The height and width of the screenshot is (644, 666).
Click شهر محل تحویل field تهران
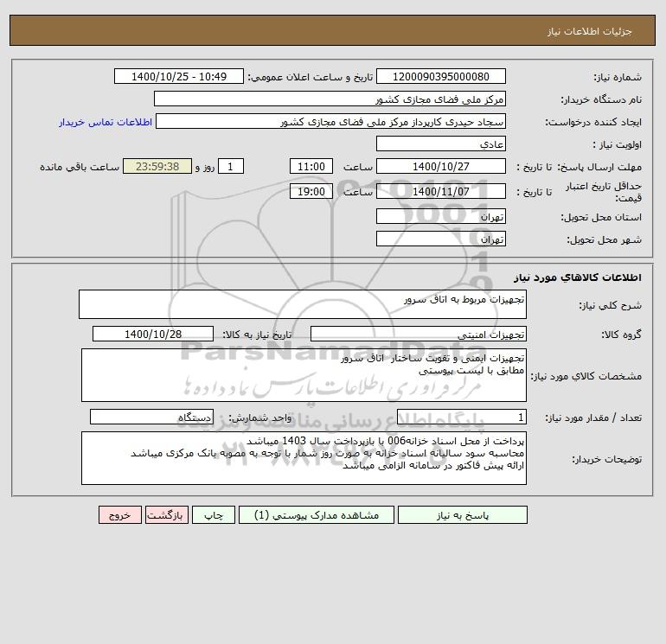coord(441,239)
